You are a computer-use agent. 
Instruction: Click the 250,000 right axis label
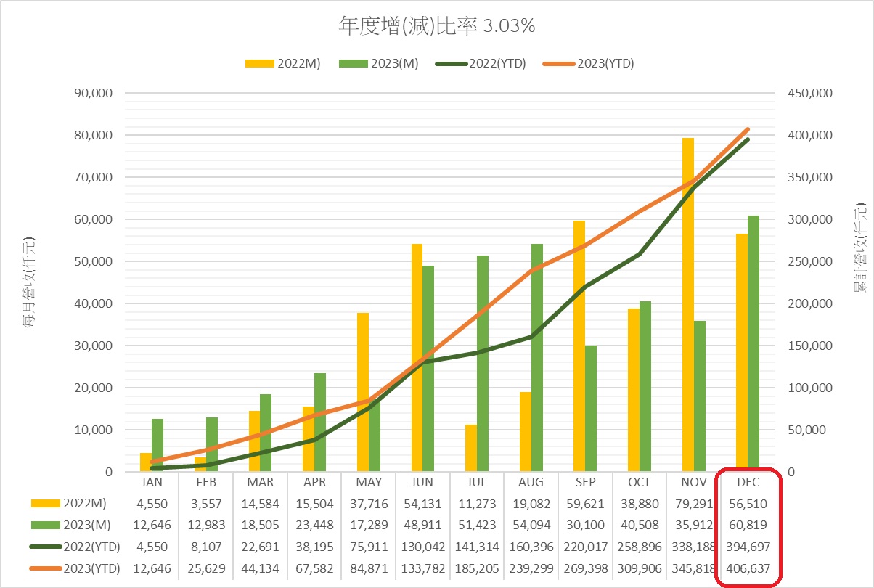809,261
